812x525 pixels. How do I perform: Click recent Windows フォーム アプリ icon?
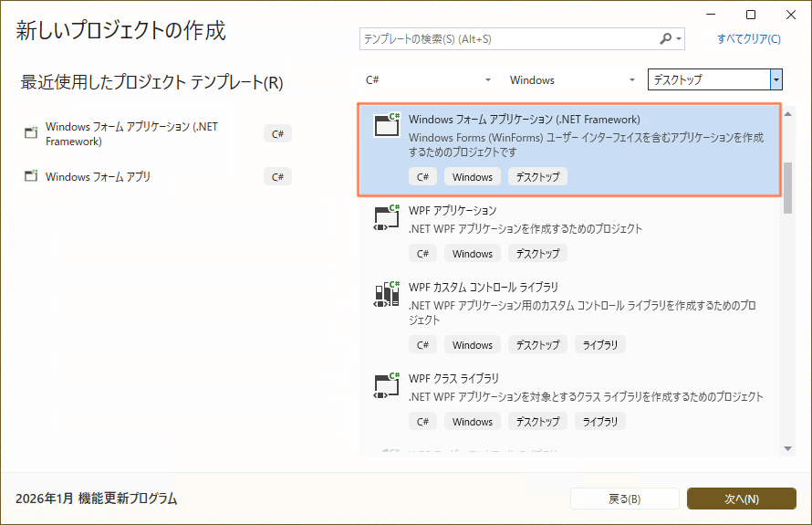click(31, 175)
